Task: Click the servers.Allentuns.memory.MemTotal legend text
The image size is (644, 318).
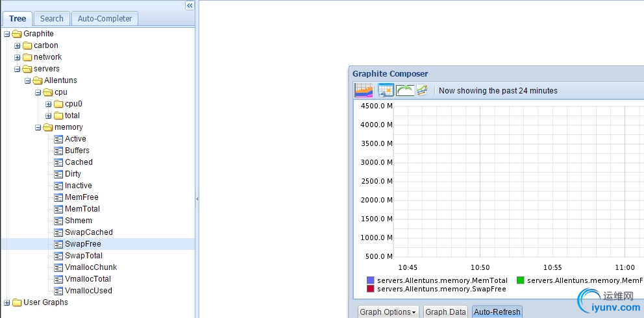Action: [442, 280]
